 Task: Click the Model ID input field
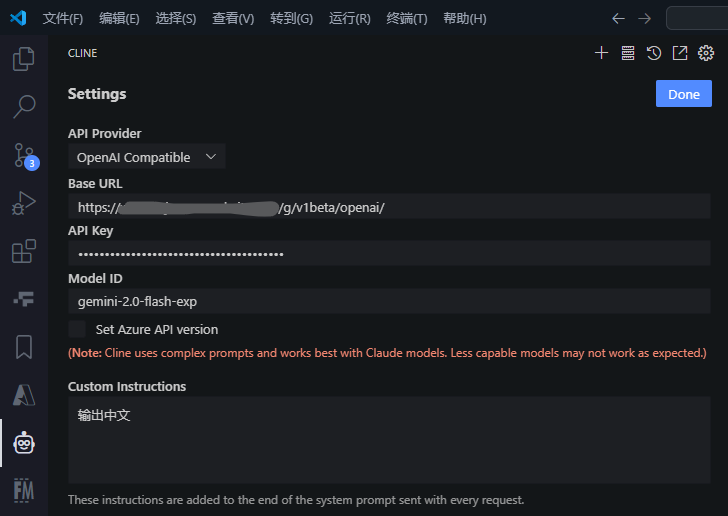[389, 301]
